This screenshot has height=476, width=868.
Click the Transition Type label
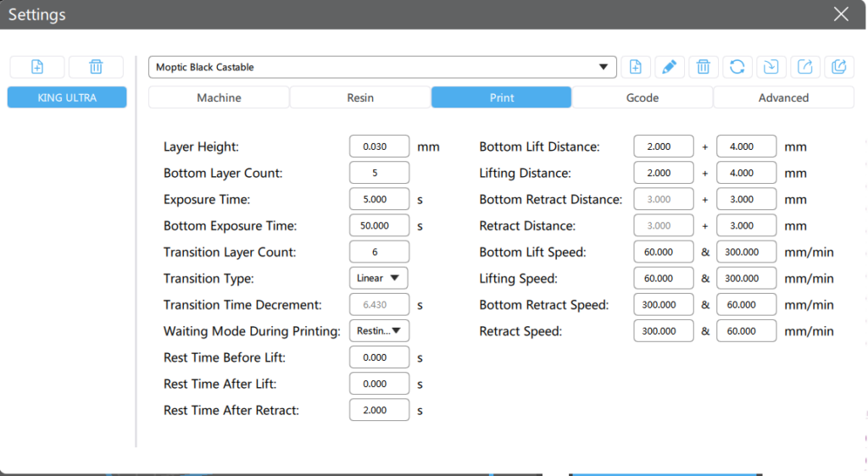point(209,278)
